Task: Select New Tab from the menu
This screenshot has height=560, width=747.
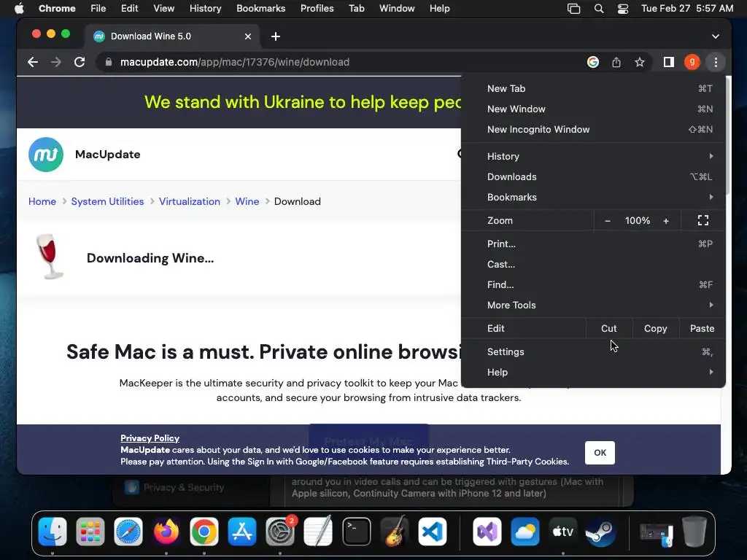Action: [593, 88]
